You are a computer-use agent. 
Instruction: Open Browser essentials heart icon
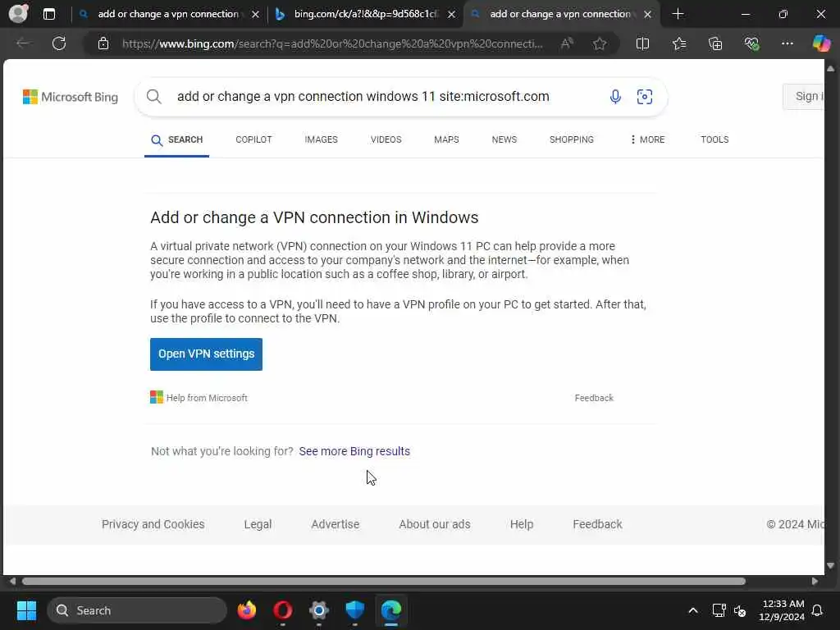(751, 43)
